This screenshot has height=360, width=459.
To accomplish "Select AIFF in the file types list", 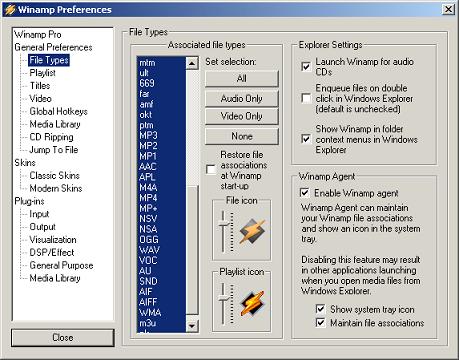I will tap(161, 302).
